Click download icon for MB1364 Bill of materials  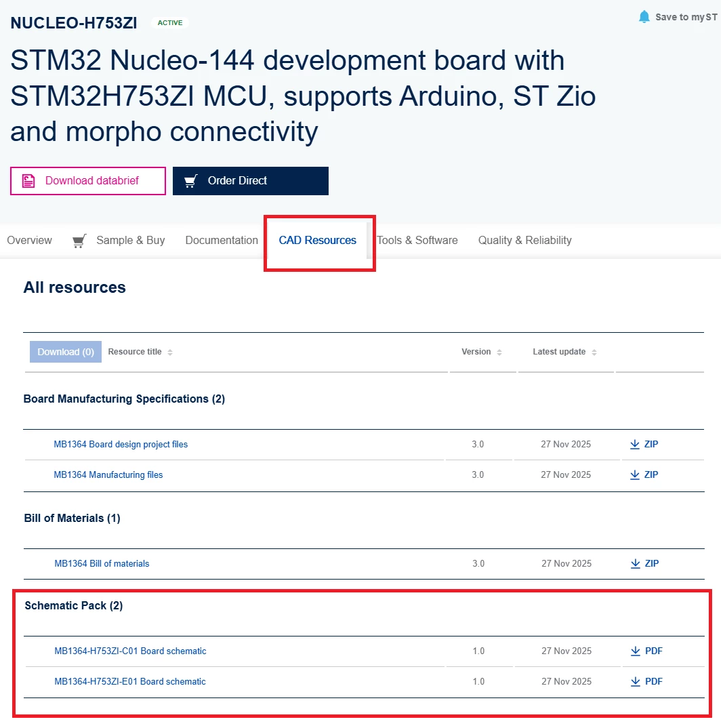636,564
